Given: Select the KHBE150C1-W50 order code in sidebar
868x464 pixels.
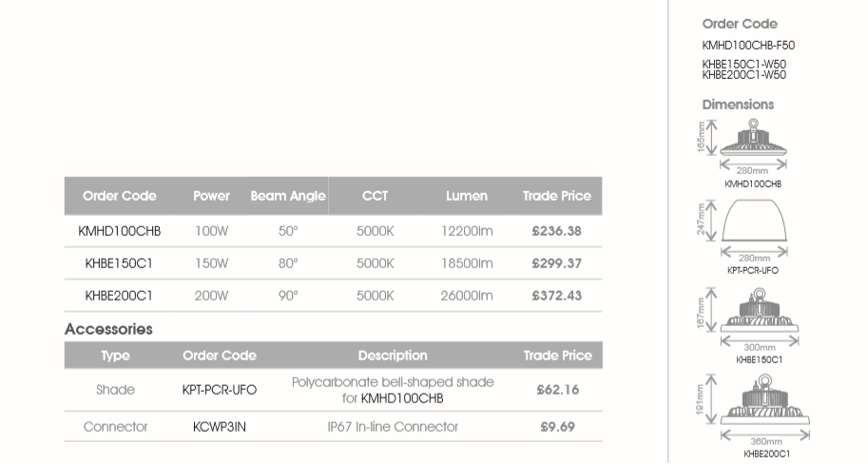Looking at the screenshot, I should click(743, 64).
